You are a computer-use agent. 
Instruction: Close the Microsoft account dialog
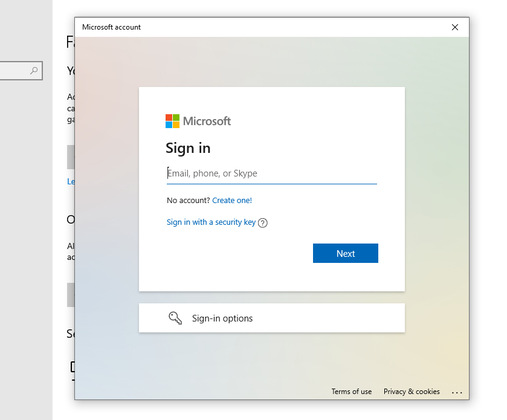click(x=454, y=27)
